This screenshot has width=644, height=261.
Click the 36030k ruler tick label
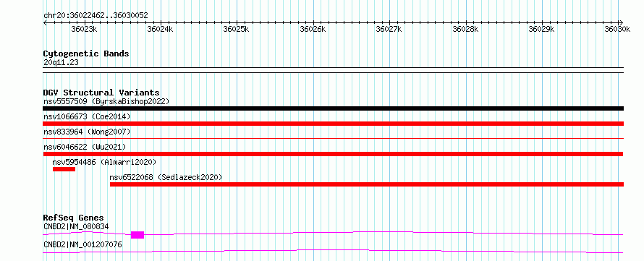pyautogui.click(x=617, y=29)
